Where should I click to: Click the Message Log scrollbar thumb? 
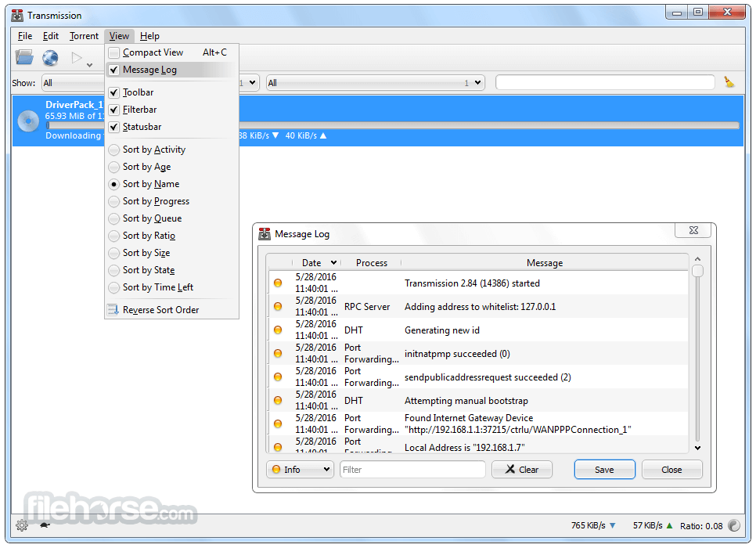[x=697, y=271]
